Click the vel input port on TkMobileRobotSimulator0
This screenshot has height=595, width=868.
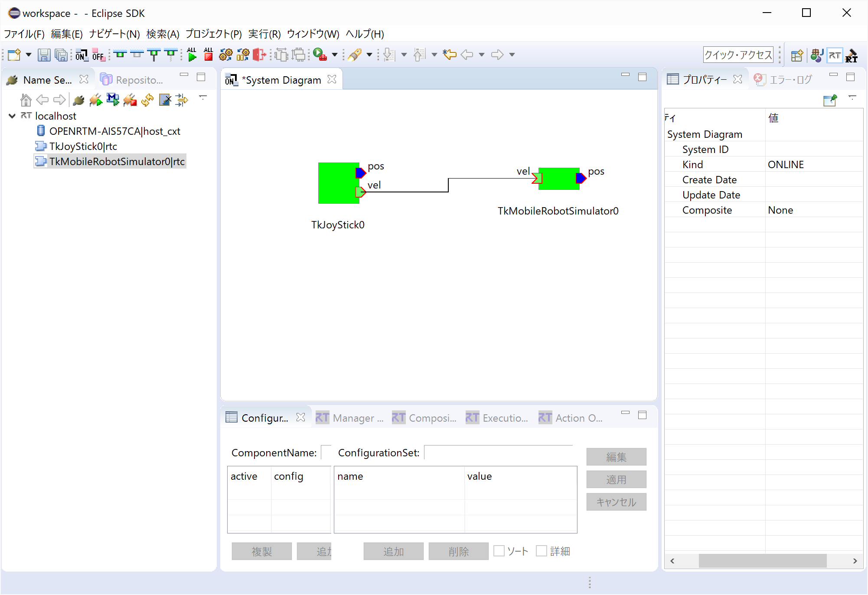point(537,178)
